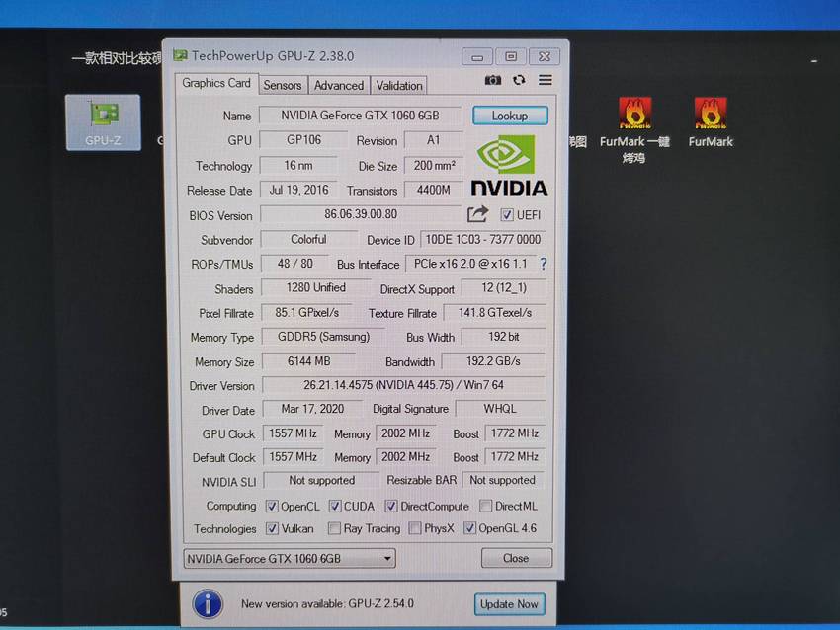Maximize the GPU-Z window
840x630 pixels.
click(x=511, y=56)
